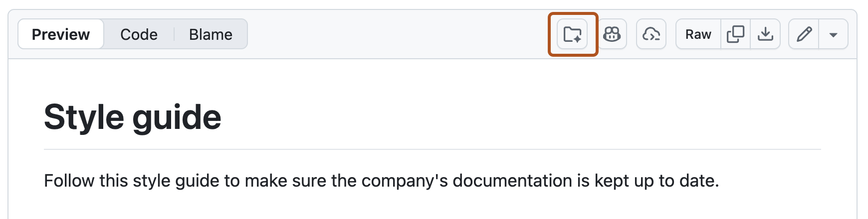868x219 pixels.
Task: Download the raw file using the download icon
Action: coord(765,34)
